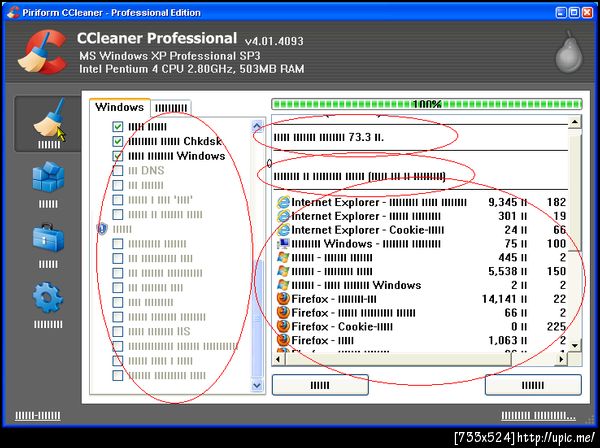
Task: Click the checklist vertical scrollbar thumb
Action: point(257,319)
